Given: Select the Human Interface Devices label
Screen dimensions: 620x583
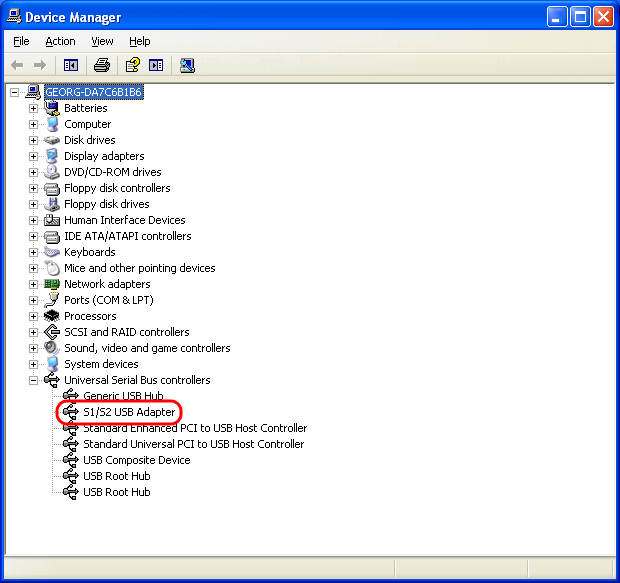Looking at the screenshot, I should [125, 220].
